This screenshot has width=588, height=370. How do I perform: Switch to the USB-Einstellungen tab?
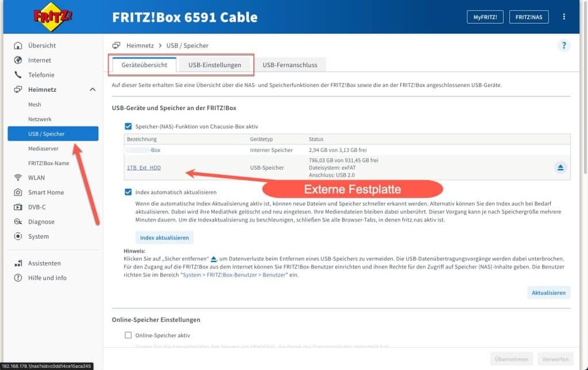coord(215,65)
